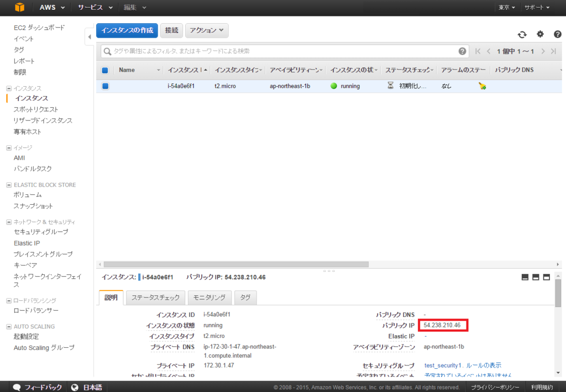566x392 pixels.
Task: Collapse the ELASTIC BLOCK STORE section
Action: point(9,185)
